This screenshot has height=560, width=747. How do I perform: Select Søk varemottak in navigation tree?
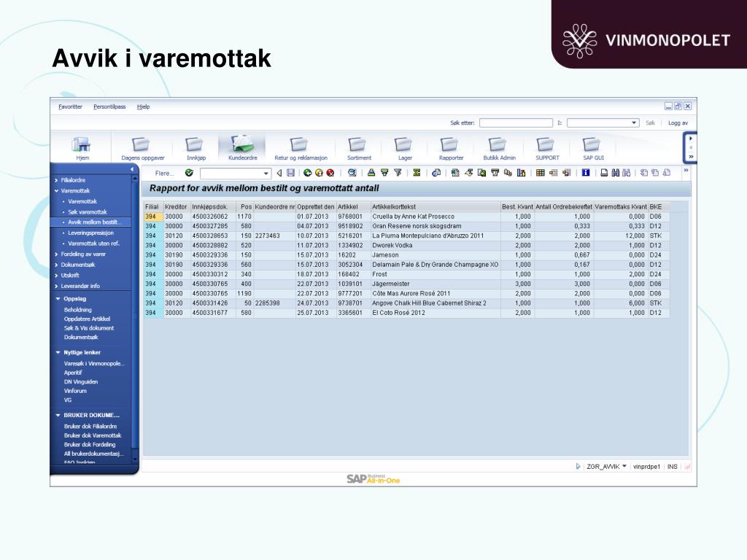[x=88, y=212]
